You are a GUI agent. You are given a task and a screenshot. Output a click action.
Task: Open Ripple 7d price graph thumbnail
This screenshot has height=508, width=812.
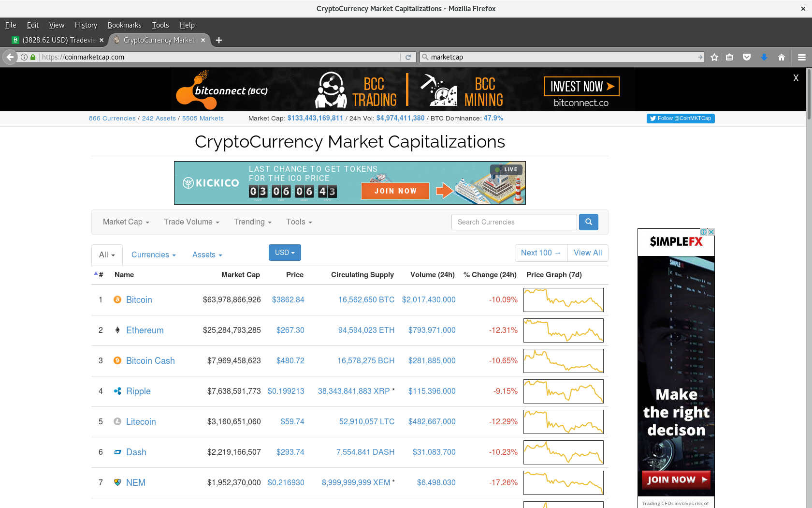point(564,391)
